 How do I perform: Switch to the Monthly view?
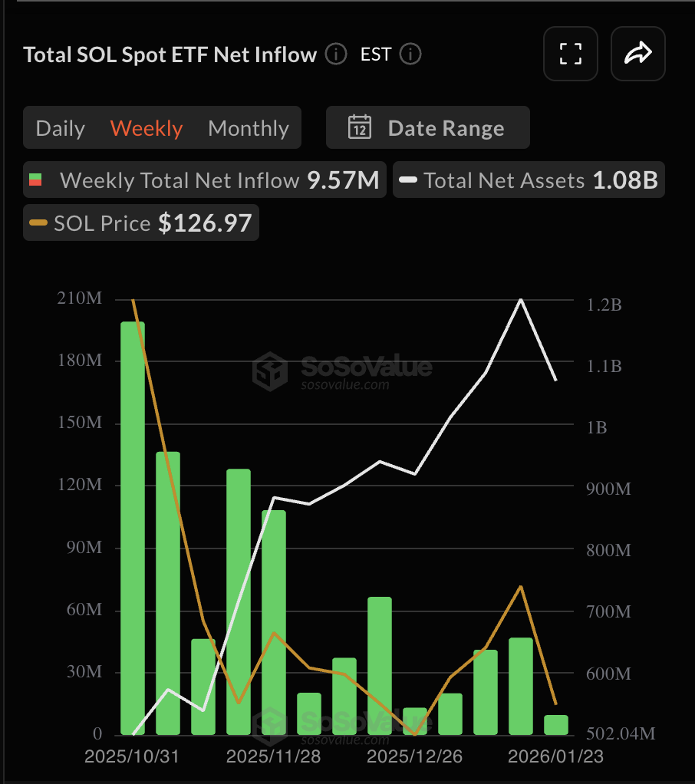tap(249, 128)
